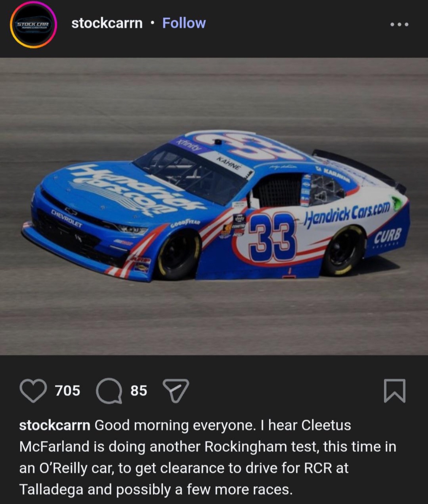Click the Chevrolet lettering on the front bumper

tap(67, 218)
